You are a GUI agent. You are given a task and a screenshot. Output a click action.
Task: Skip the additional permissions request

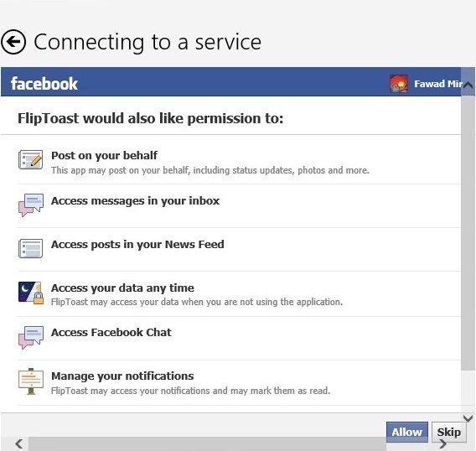(448, 432)
